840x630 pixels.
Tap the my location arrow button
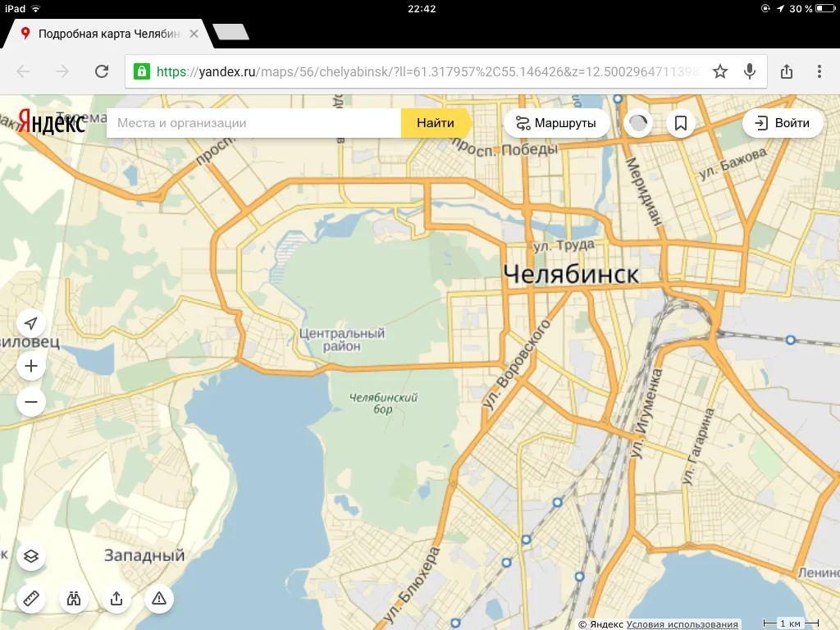coord(31,323)
